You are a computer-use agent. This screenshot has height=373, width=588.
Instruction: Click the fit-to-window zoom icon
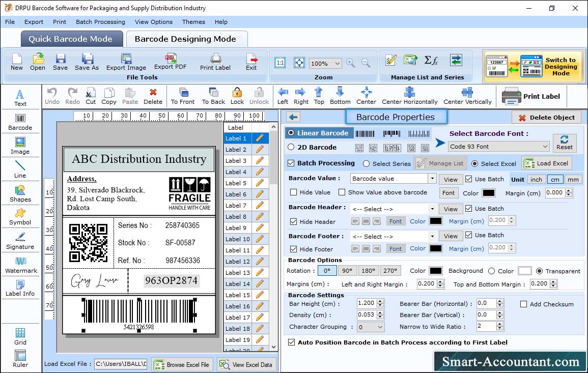[x=299, y=63]
